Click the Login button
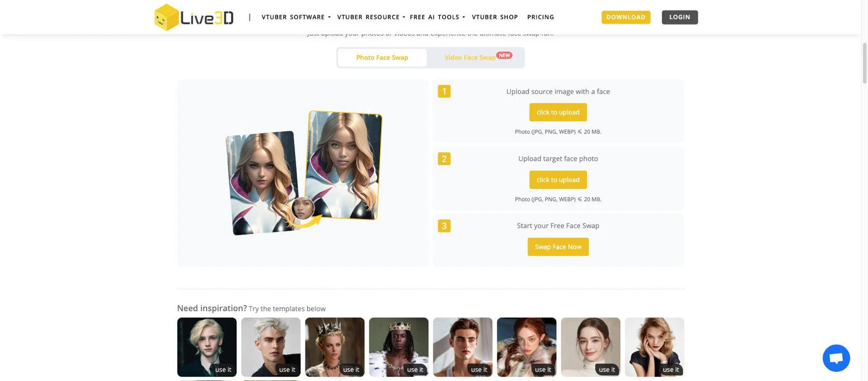The width and height of the screenshot is (868, 381). click(x=679, y=17)
